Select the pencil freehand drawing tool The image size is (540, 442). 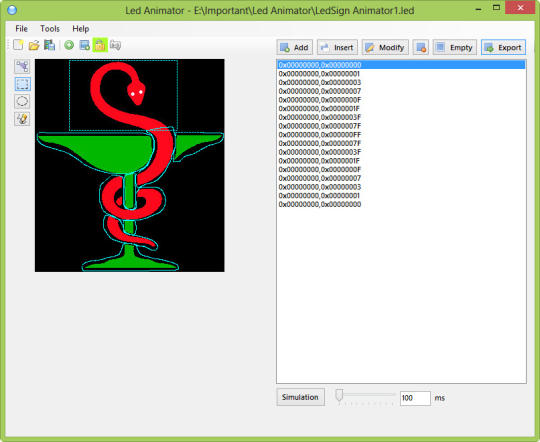point(22,119)
